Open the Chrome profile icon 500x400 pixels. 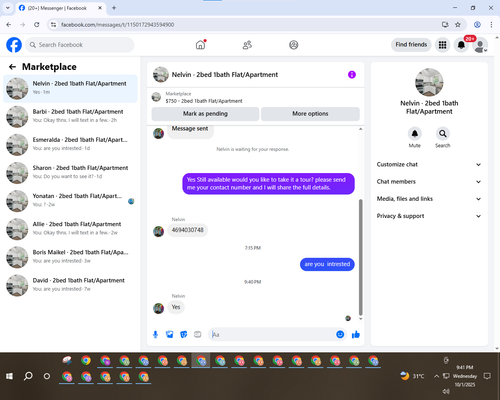477,25
